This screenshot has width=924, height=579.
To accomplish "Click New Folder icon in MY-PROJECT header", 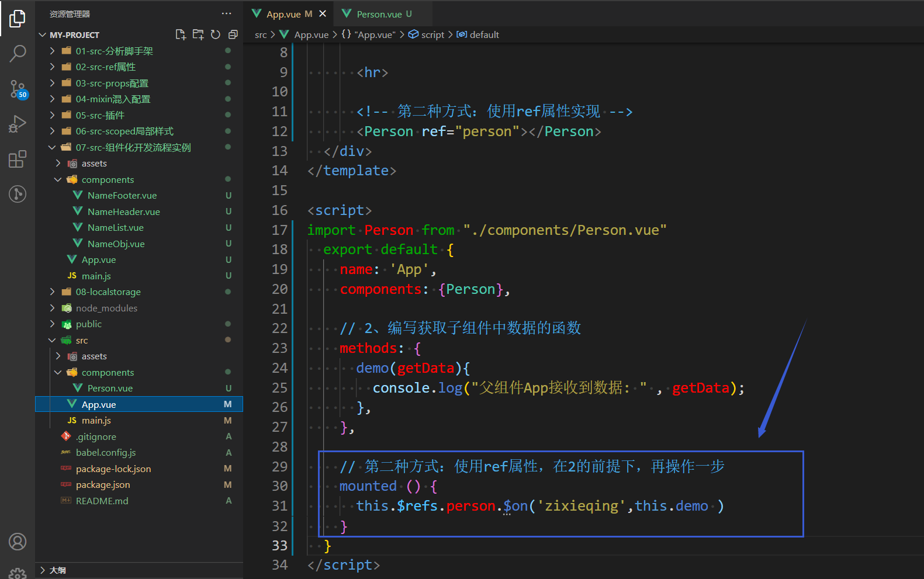I will (198, 34).
